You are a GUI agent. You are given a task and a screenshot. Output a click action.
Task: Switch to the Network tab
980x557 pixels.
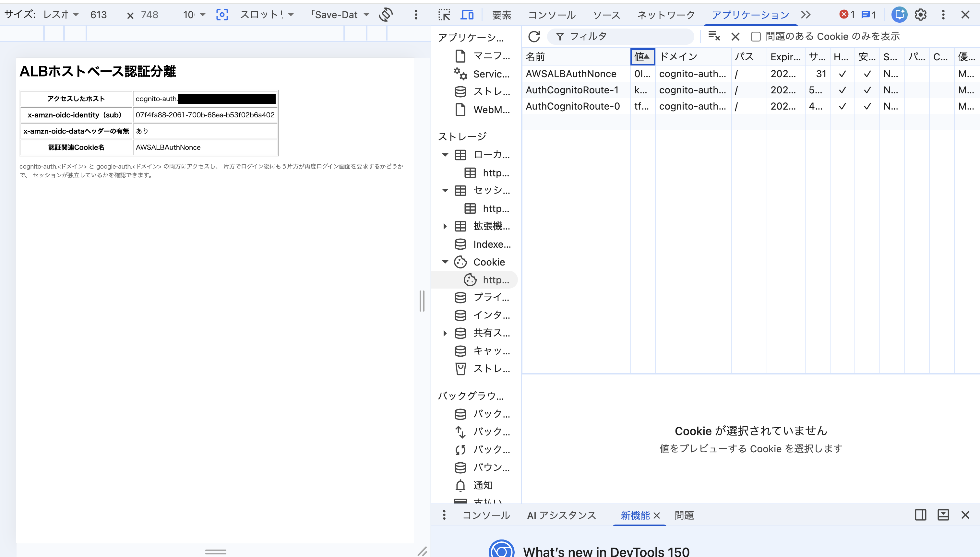point(665,15)
